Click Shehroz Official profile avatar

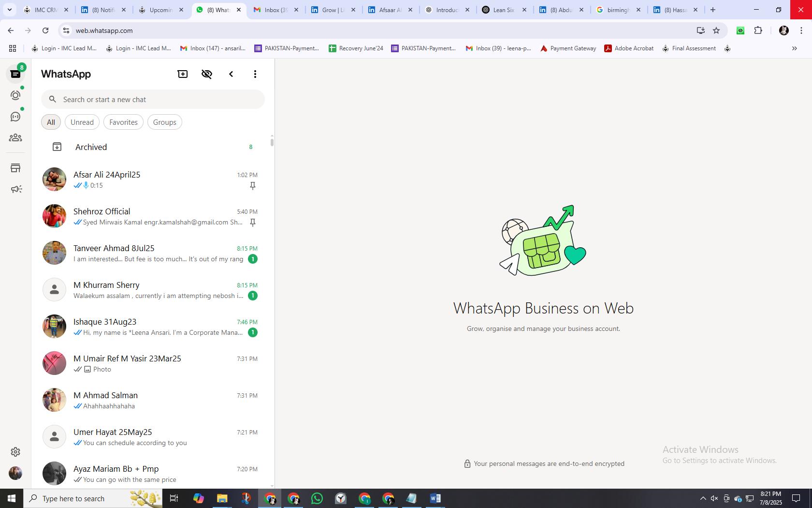pyautogui.click(x=54, y=216)
